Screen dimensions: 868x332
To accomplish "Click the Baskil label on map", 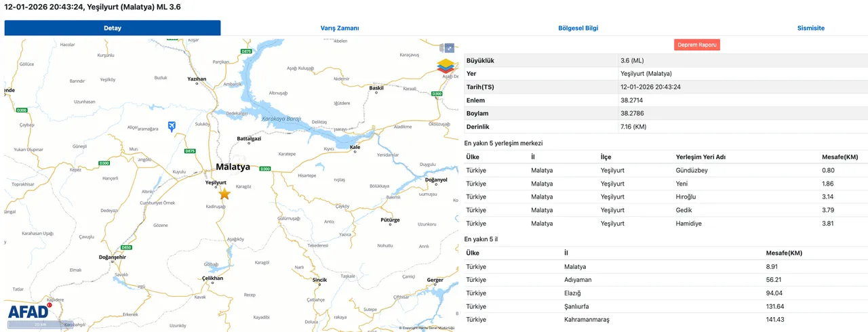I will (376, 87).
